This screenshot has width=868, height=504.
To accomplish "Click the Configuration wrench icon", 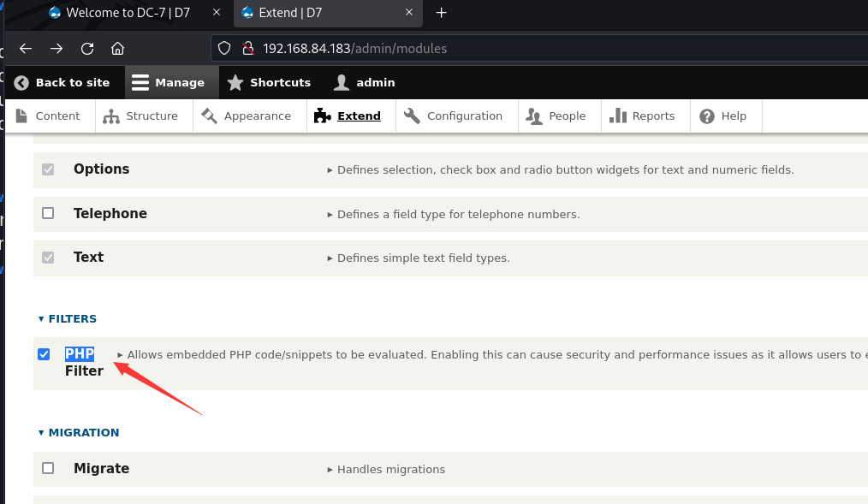I will (x=412, y=116).
